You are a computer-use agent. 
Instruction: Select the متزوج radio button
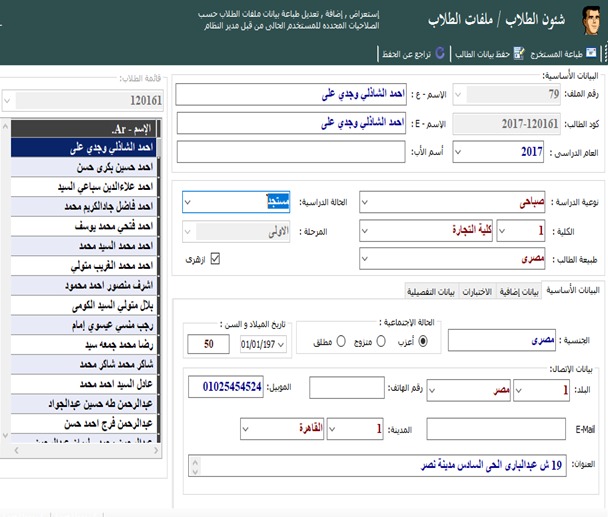381,341
